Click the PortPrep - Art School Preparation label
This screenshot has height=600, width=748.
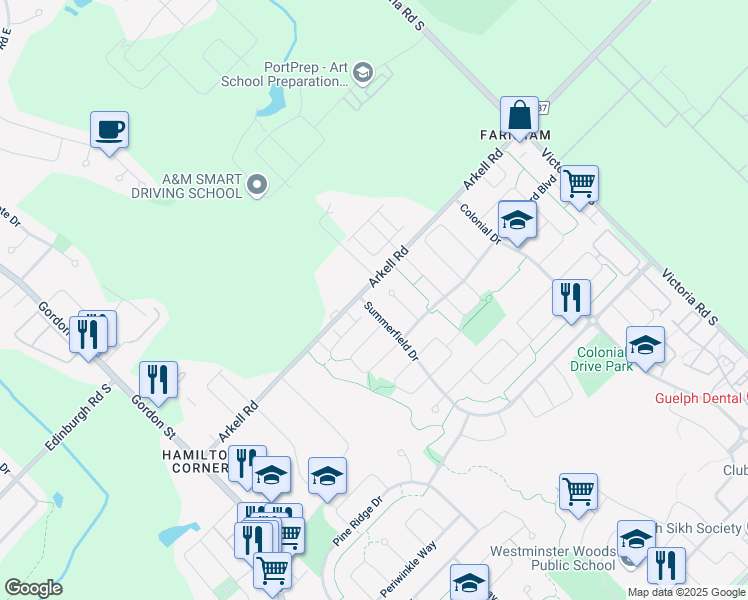[285, 74]
